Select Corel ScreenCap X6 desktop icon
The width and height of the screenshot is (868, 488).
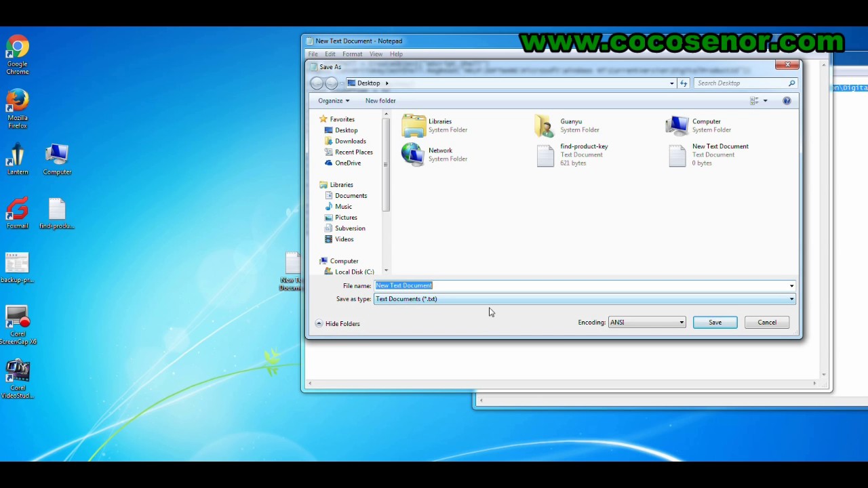coord(18,325)
